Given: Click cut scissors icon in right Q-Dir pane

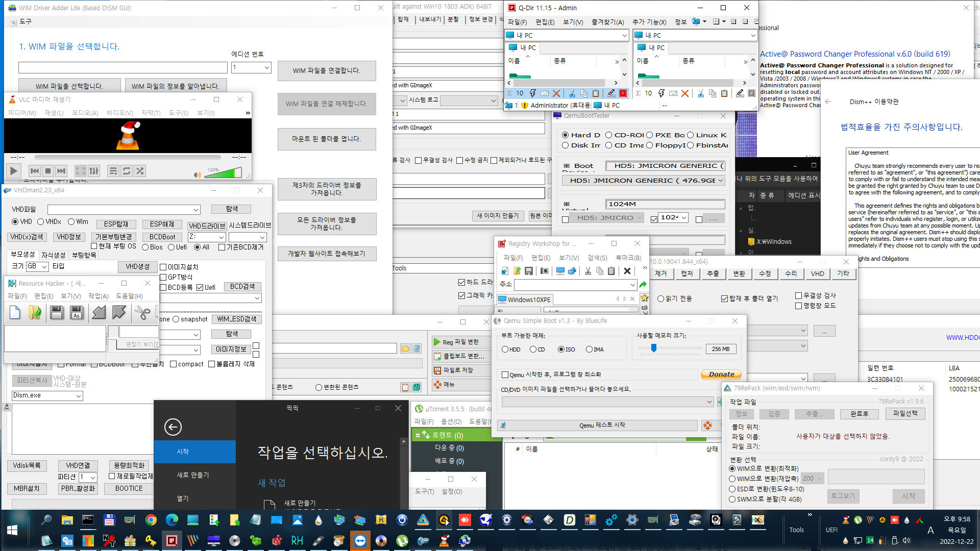Looking at the screenshot, I should [x=700, y=93].
